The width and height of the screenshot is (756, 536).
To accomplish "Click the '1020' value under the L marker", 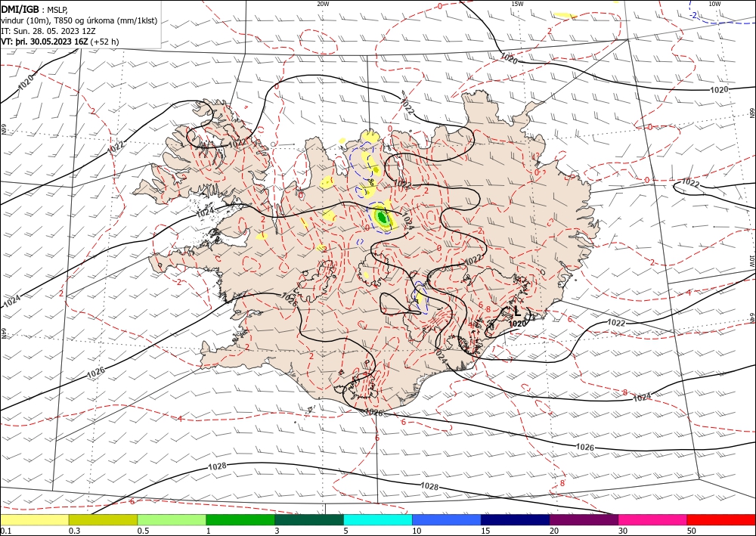I will 517,324.
